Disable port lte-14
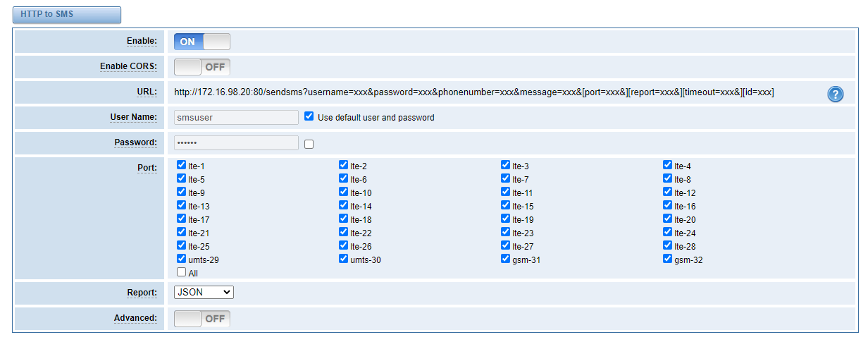 (x=344, y=205)
